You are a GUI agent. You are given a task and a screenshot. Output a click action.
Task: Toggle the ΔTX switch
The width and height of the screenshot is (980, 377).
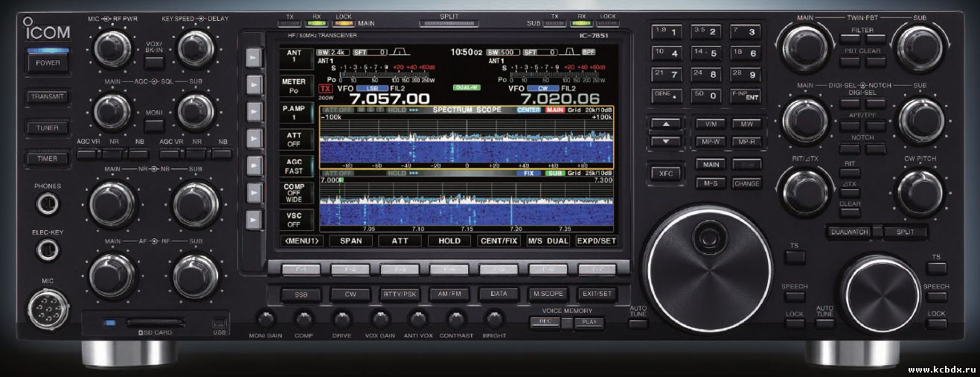849,191
